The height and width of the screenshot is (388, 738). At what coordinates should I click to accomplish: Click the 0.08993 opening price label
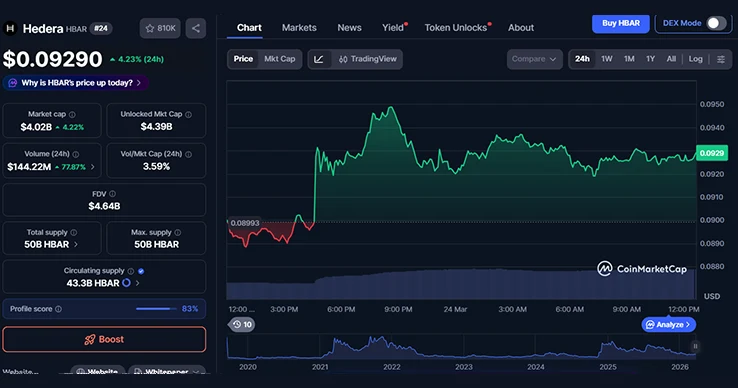tap(244, 223)
